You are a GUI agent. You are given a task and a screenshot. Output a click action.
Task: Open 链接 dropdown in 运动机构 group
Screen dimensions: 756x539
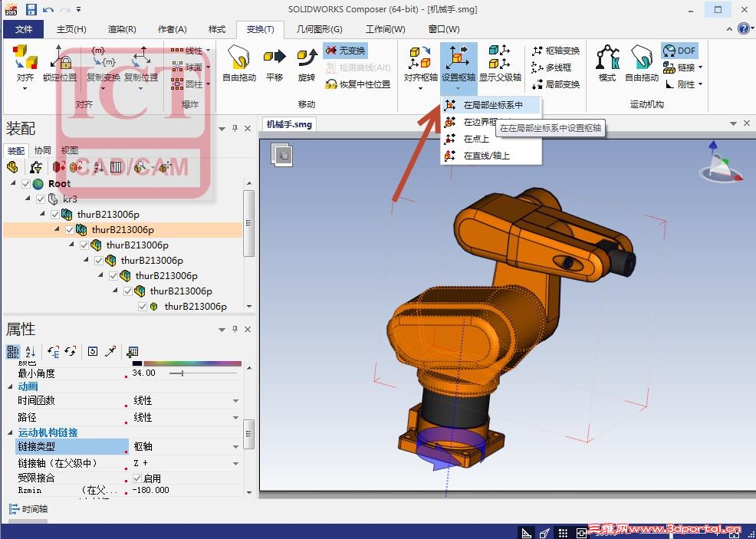click(x=700, y=67)
